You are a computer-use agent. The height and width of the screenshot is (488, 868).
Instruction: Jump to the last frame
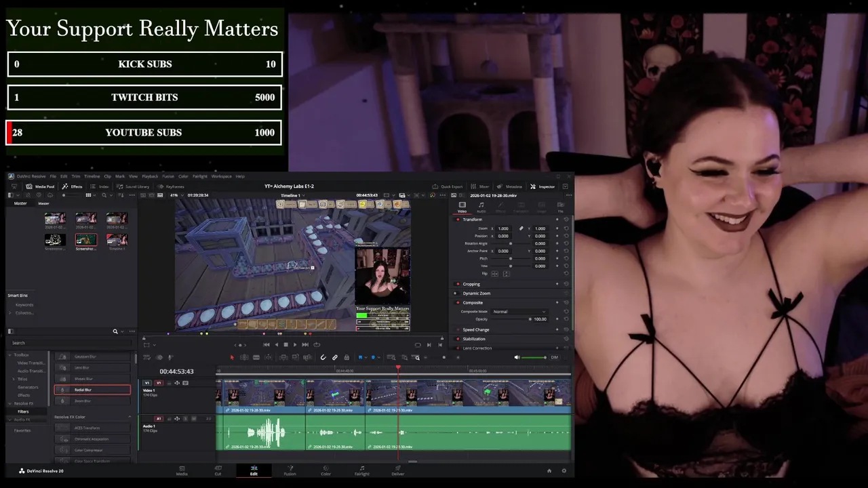pyautogui.click(x=305, y=344)
